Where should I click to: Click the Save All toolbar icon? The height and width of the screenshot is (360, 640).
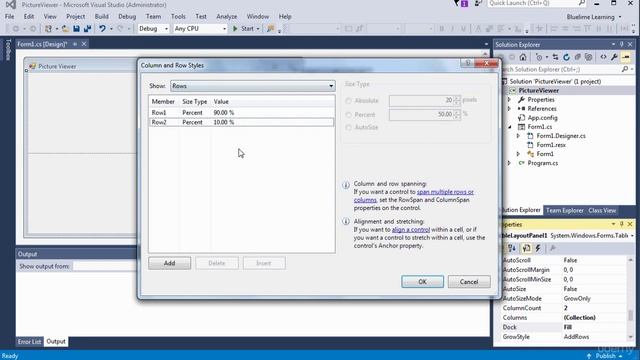point(87,29)
